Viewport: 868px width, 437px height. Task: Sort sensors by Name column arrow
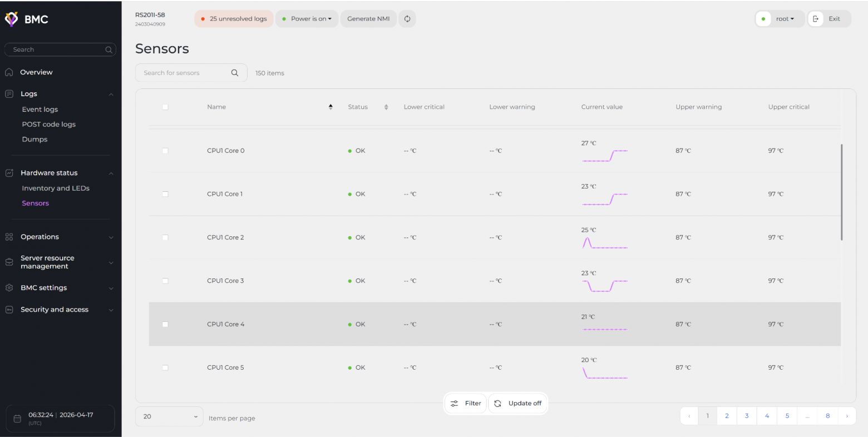331,107
